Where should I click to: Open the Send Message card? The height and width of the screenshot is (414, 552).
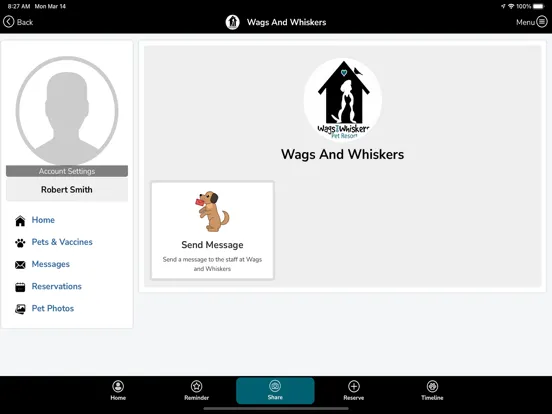[x=212, y=230]
